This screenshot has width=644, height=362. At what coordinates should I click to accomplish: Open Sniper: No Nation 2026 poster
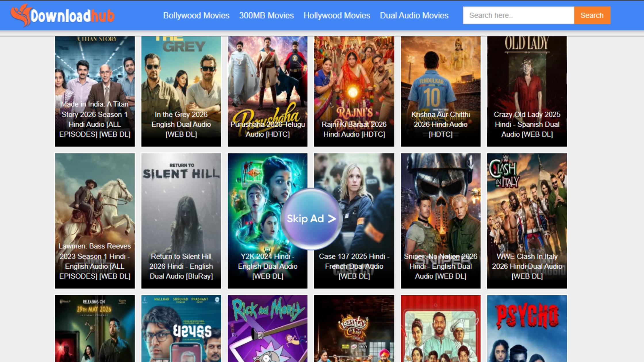coord(440,221)
